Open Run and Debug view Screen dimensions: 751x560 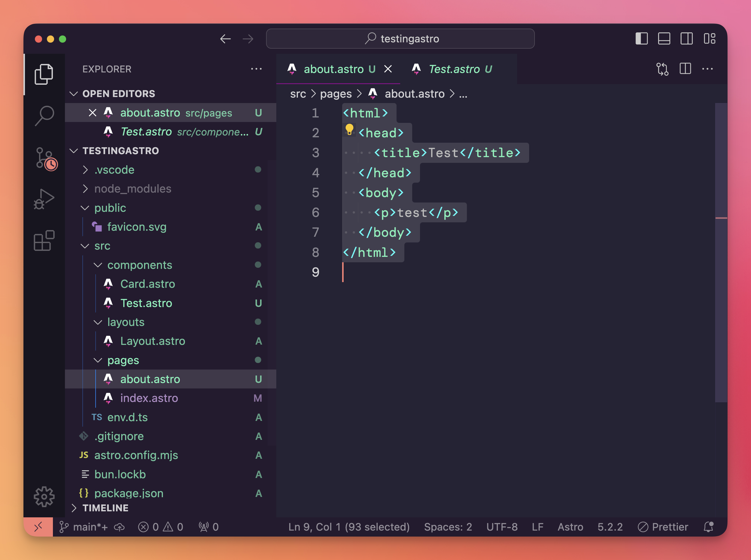pyautogui.click(x=44, y=199)
